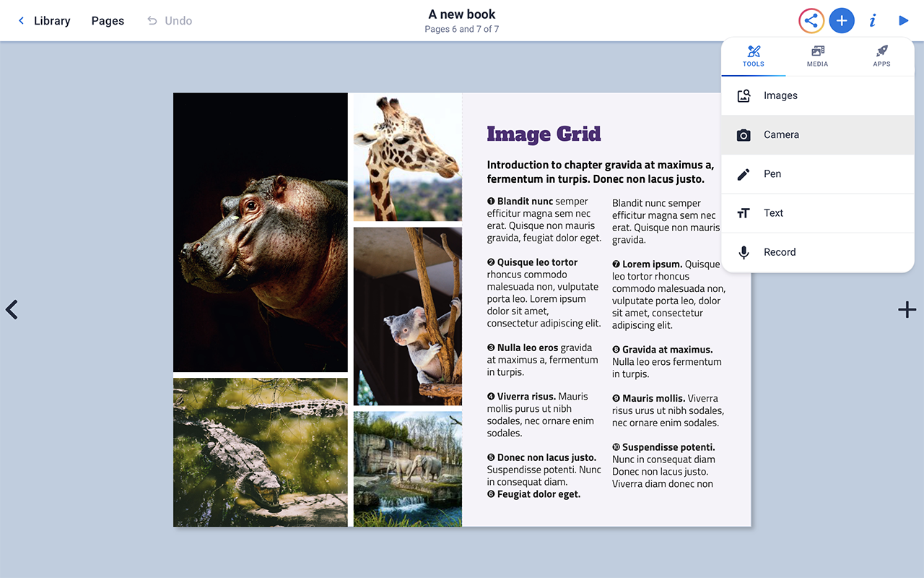The image size is (924, 578).
Task: Click the Pages 6 and 7 of 7 label
Action: (462, 30)
